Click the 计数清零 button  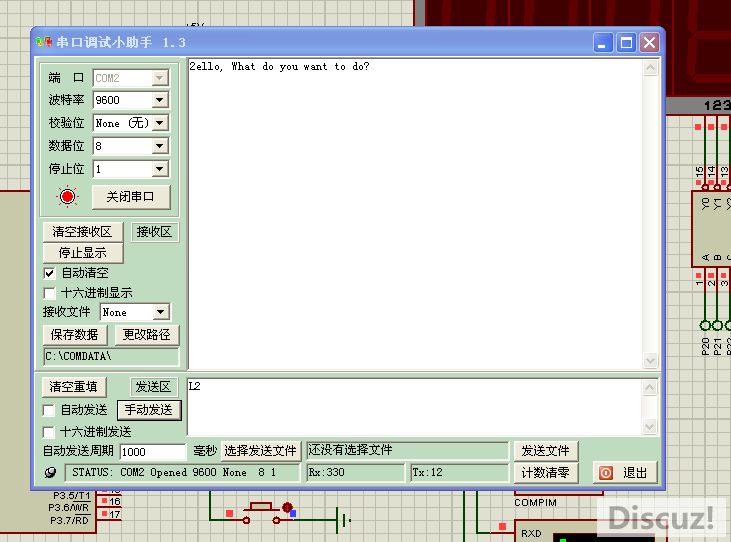(x=546, y=473)
